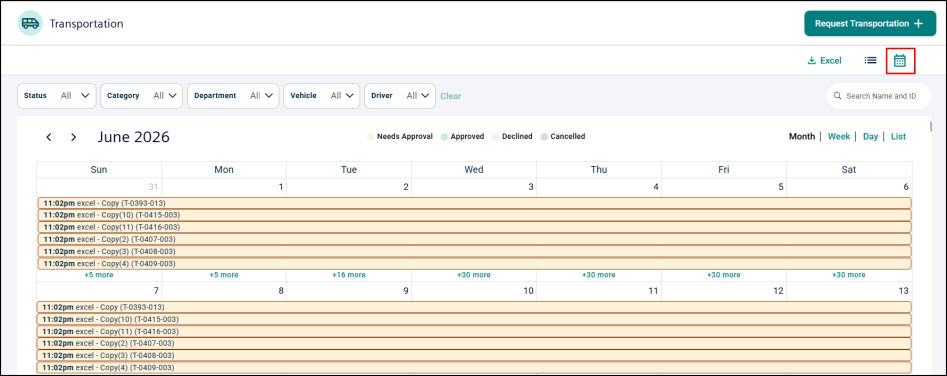Open second-week event excel - Copy (T-0393-013)
947x376 pixels.
pos(474,307)
